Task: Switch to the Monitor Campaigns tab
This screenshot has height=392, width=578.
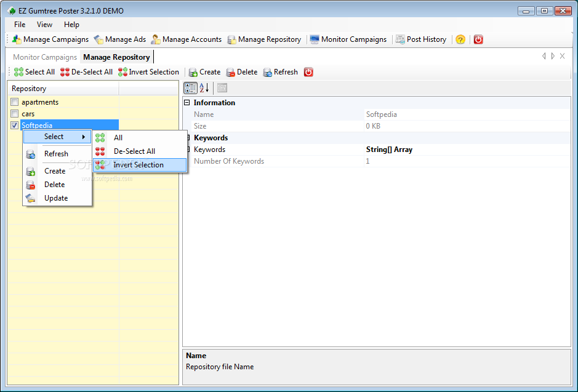Action: coord(45,57)
